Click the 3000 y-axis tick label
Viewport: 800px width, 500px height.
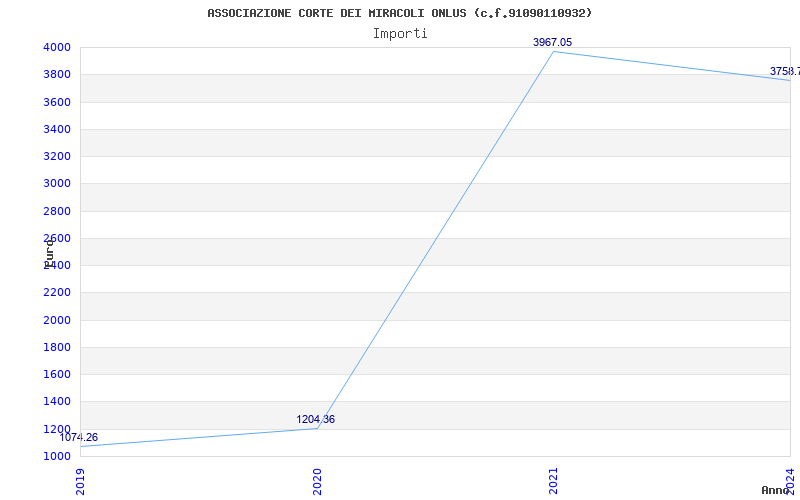[57, 184]
